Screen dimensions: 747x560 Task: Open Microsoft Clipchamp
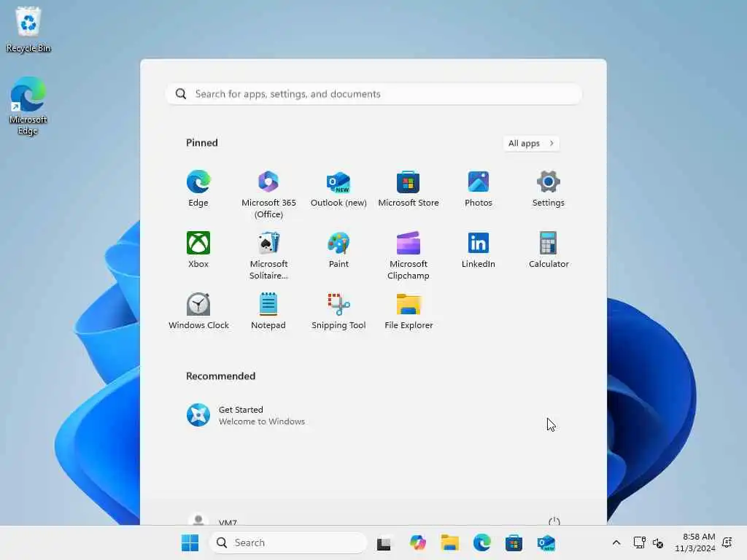pos(409,255)
